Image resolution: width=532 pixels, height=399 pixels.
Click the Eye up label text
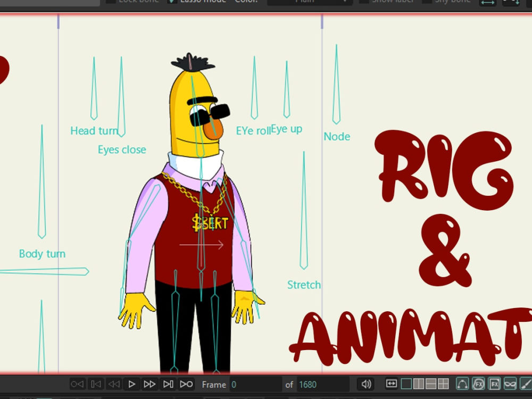(286, 129)
